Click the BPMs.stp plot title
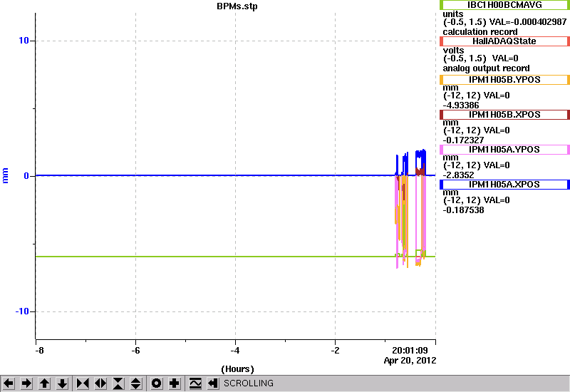Image resolution: width=570 pixels, height=392 pixels. click(237, 6)
